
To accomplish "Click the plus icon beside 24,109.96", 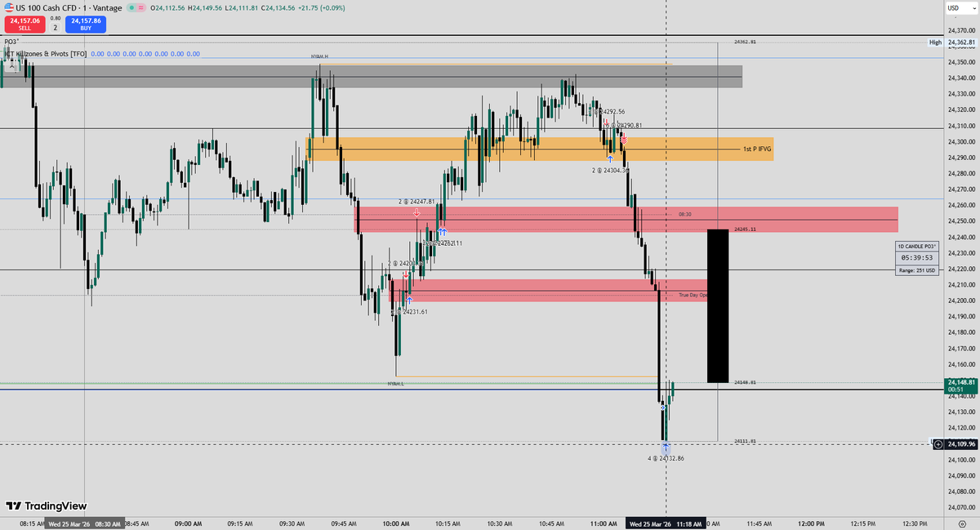I will [x=938, y=444].
